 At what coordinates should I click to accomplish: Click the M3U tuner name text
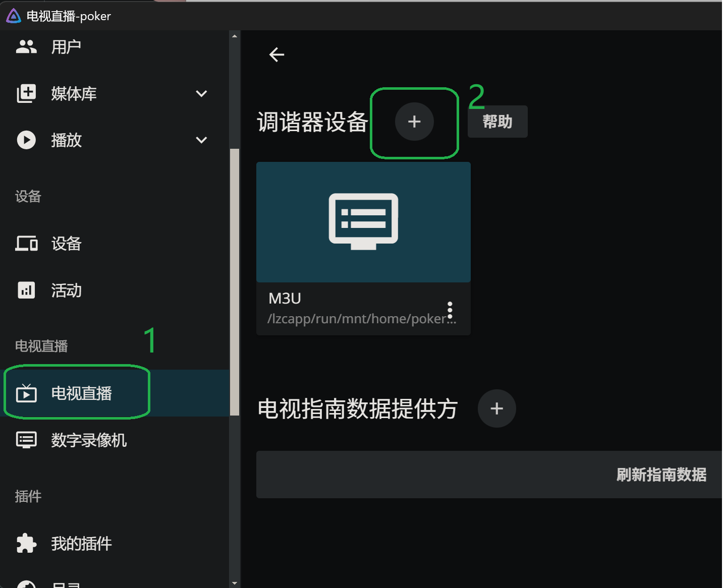coord(285,299)
